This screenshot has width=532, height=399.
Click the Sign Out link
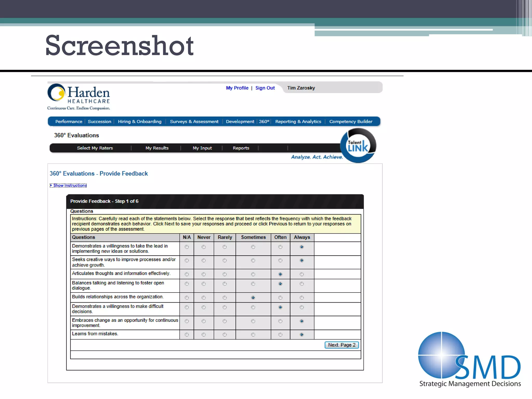pos(265,88)
